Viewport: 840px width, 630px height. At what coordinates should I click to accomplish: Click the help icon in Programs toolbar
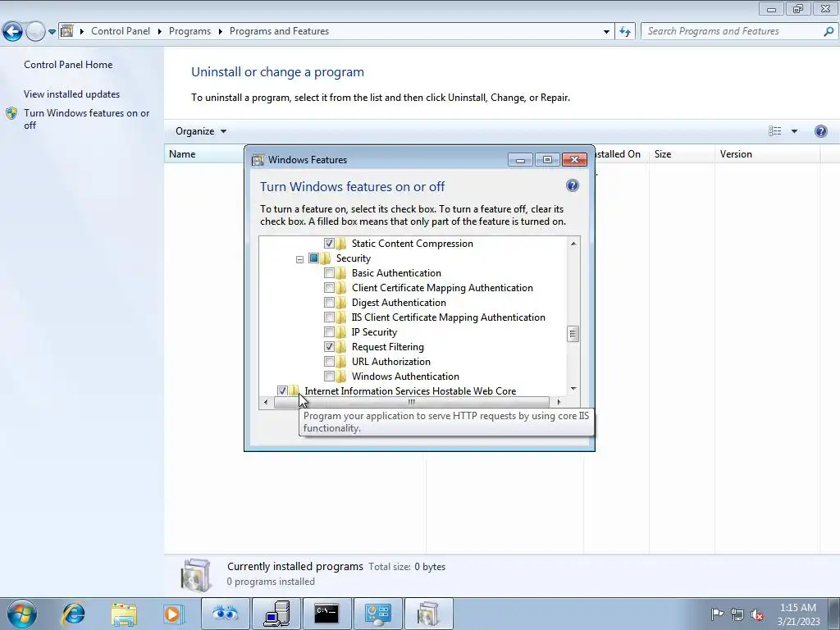pyautogui.click(x=820, y=131)
